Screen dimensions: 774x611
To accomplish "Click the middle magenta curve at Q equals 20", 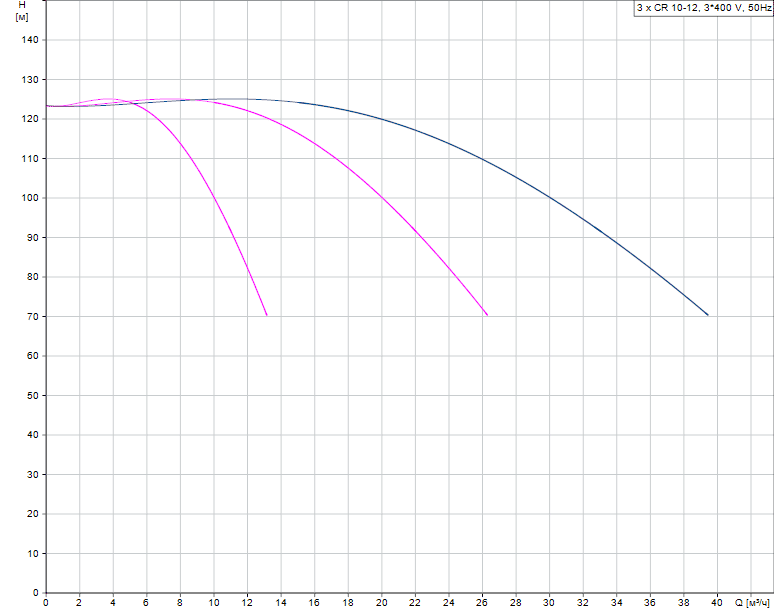I will click(x=381, y=197).
